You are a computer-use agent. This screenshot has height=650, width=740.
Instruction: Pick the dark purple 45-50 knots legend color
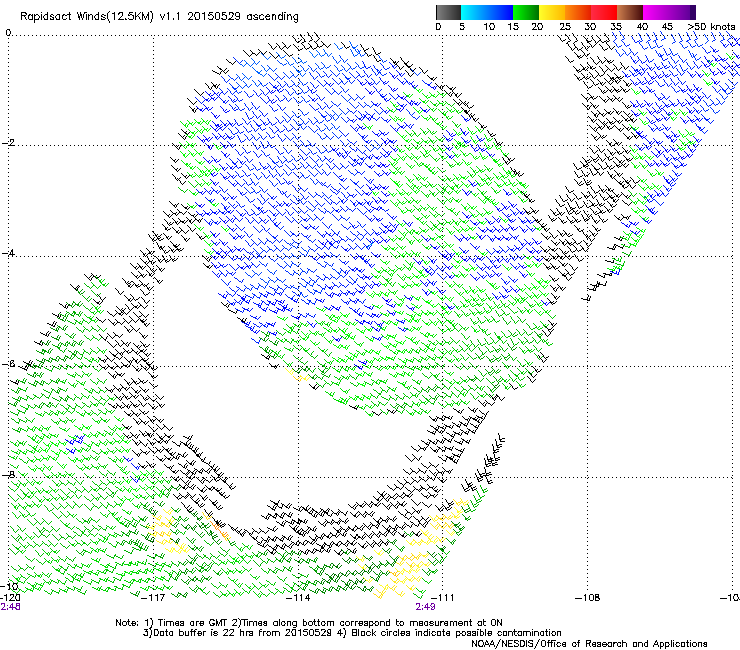coord(682,12)
